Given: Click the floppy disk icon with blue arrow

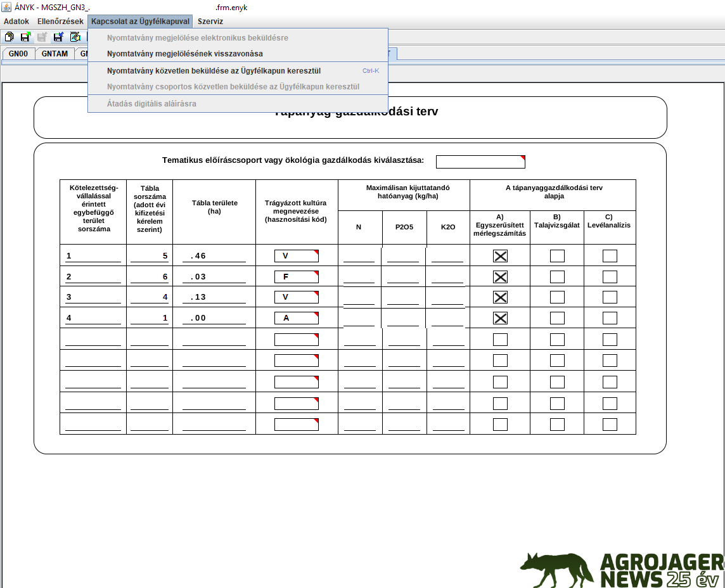Looking at the screenshot, I should pyautogui.click(x=58, y=37).
